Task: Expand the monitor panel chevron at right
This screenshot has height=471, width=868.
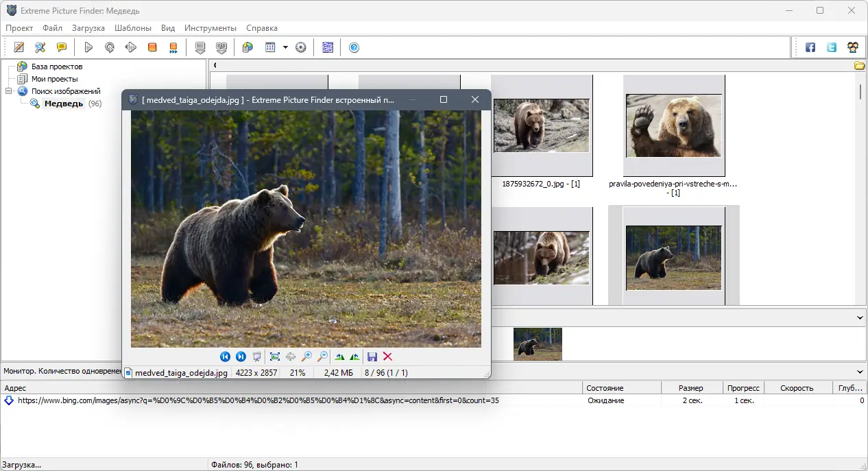Action: 860,371
